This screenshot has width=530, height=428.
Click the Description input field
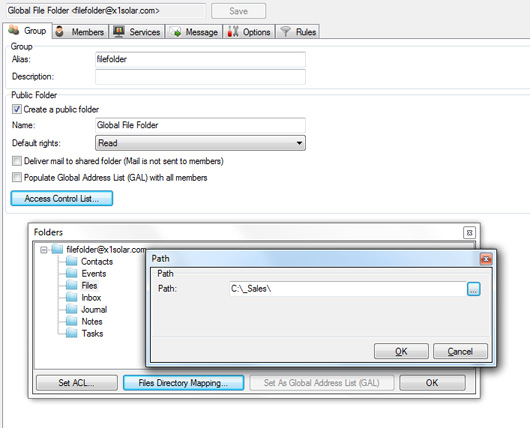tap(200, 77)
